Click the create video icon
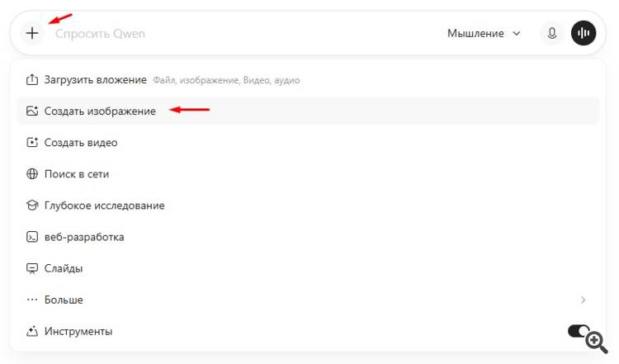The width and height of the screenshot is (619, 364). click(32, 143)
